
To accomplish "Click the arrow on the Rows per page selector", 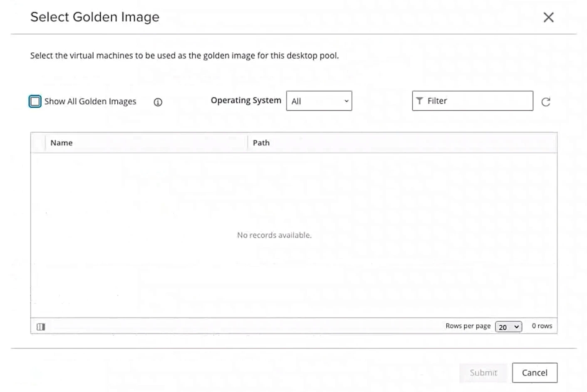I will point(516,327).
